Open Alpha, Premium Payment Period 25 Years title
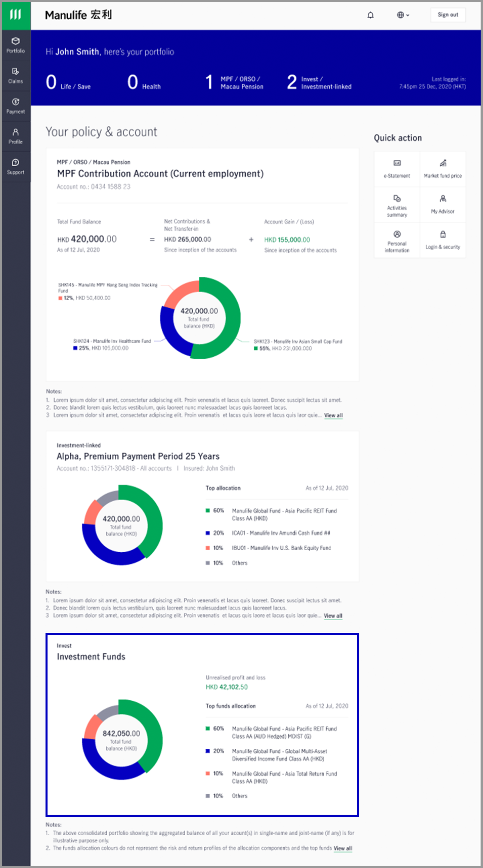Screen dimensions: 483x868 pos(138,456)
